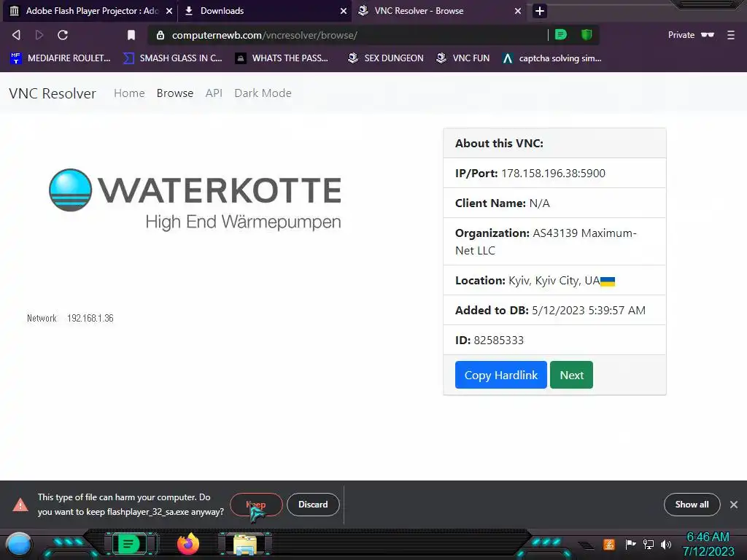The image size is (747, 560).
Task: Click the Added to DB timestamp text
Action: pyautogui.click(x=550, y=311)
